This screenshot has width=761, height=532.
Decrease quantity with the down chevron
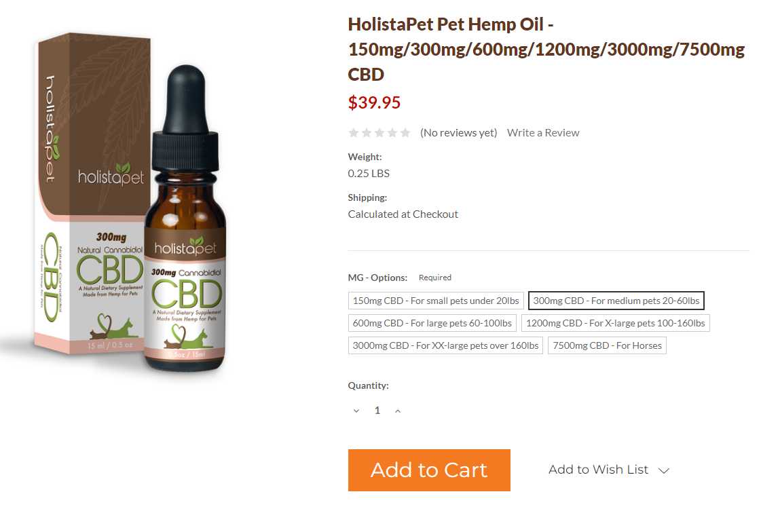[x=356, y=411]
